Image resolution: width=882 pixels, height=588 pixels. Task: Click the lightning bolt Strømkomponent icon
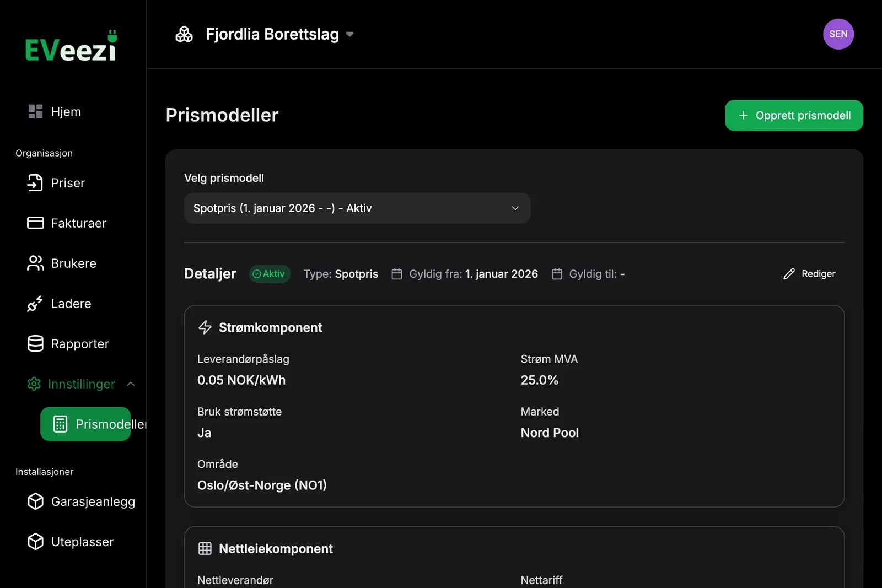pos(205,327)
